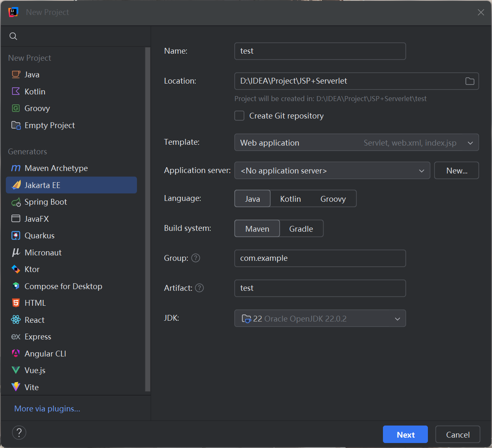Click the Generators section heading
Viewport: 492px width, 448px height.
click(x=27, y=151)
